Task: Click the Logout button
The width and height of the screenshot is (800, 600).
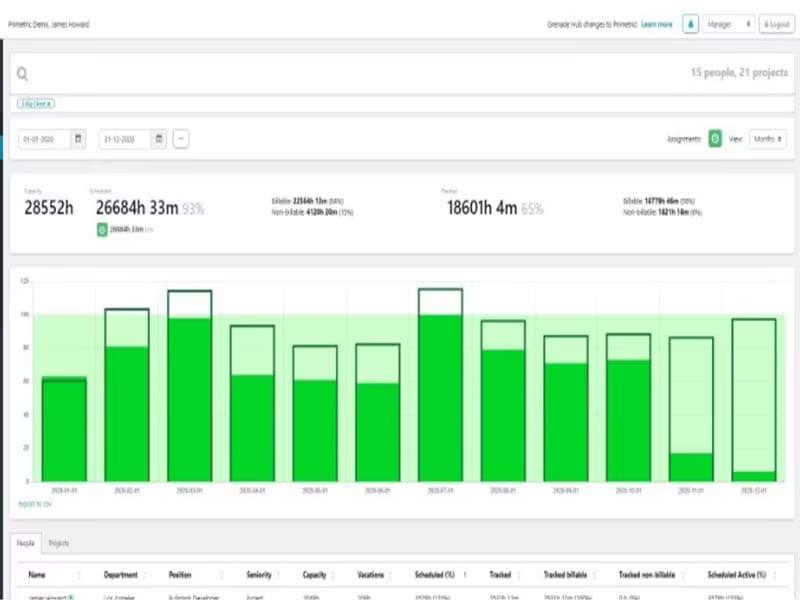Action: (x=777, y=24)
